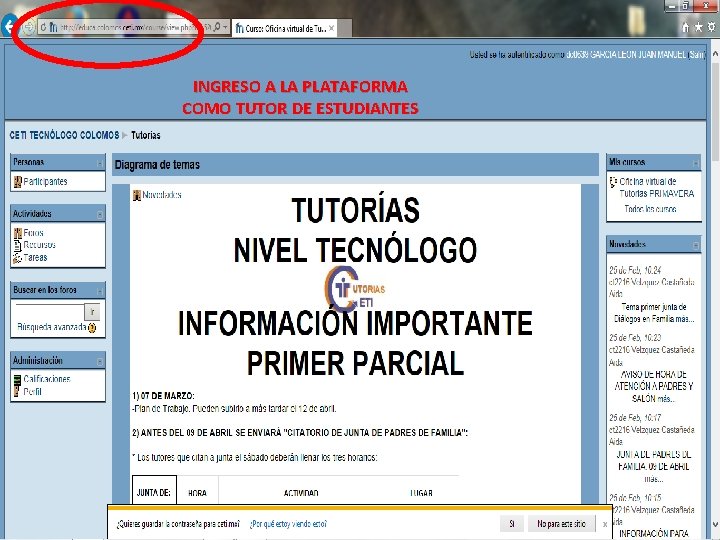Reload the page with the refresh icon
Viewport: 720px width, 540px height.
tap(43, 28)
